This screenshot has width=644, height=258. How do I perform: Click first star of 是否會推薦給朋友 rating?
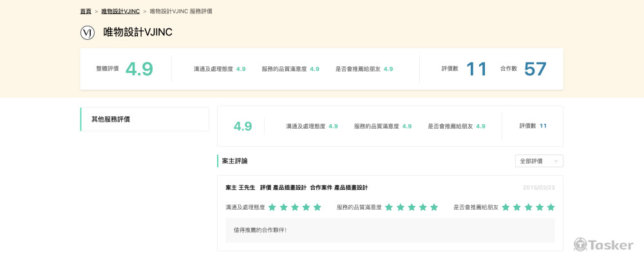(x=506, y=207)
